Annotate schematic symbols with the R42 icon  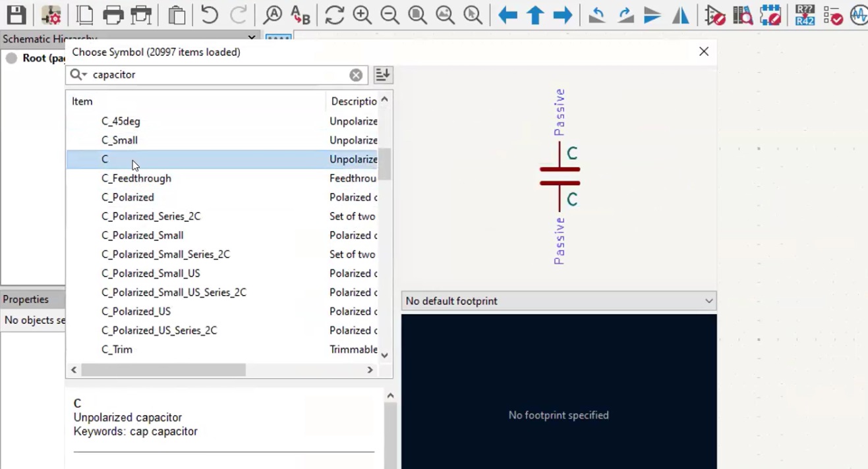tap(804, 14)
